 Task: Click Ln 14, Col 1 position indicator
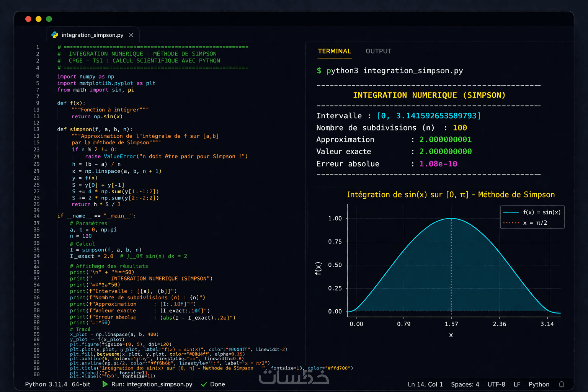click(x=425, y=384)
